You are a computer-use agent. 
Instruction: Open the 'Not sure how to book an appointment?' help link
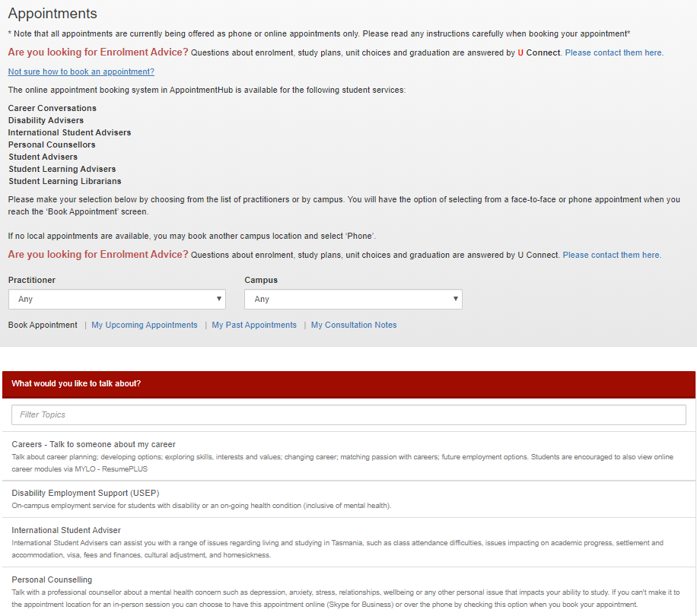(81, 70)
